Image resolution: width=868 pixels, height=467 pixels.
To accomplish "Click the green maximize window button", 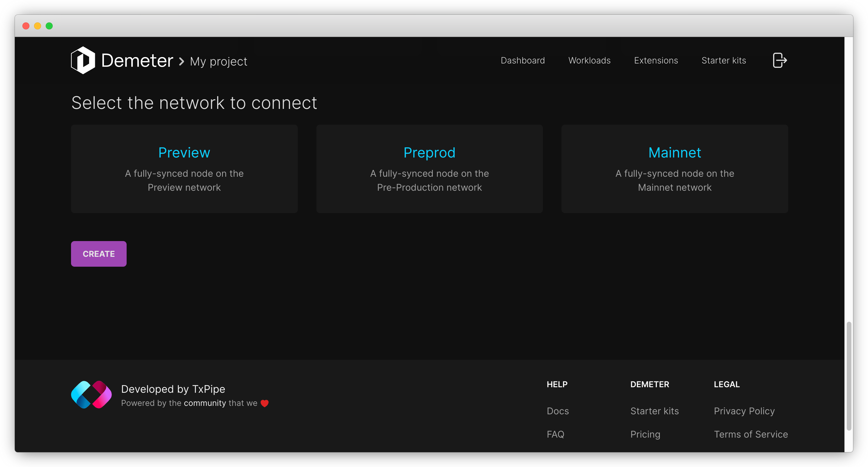I will [x=49, y=26].
